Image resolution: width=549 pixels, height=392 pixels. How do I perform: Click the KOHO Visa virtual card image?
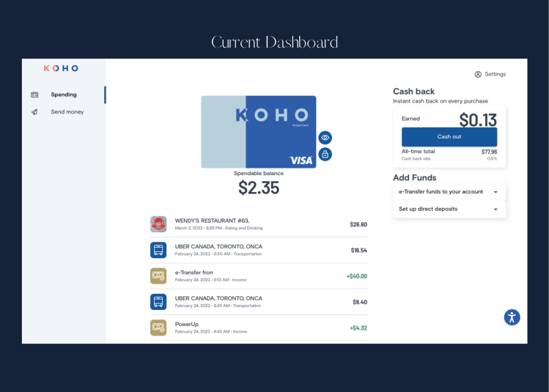tap(258, 132)
